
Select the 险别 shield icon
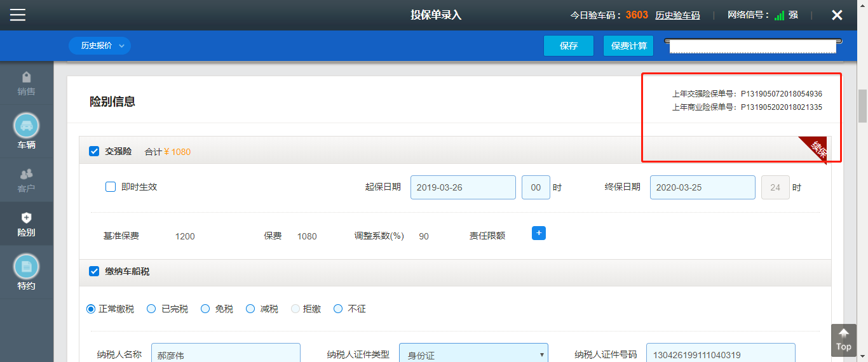click(x=26, y=218)
